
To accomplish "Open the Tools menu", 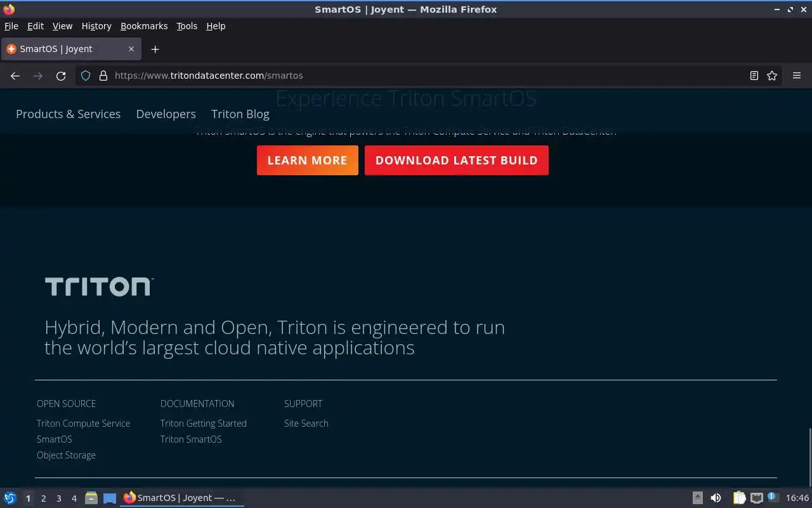I will [x=187, y=26].
